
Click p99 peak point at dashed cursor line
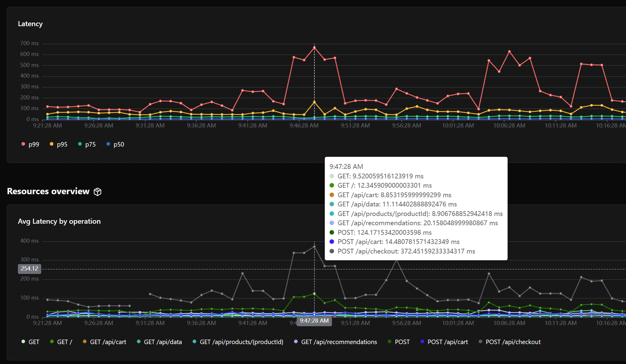coord(314,48)
